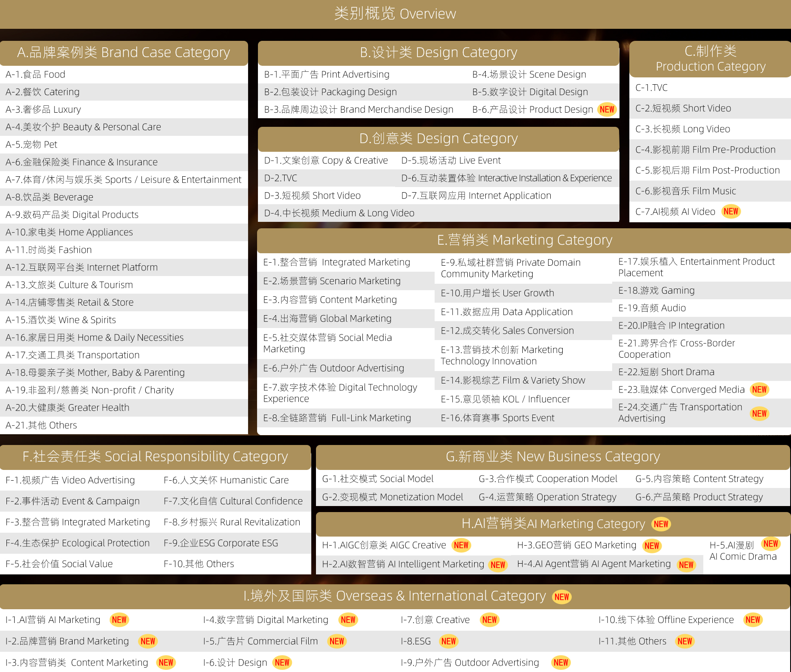Open the F. Social Responsibility Category header

155,457
